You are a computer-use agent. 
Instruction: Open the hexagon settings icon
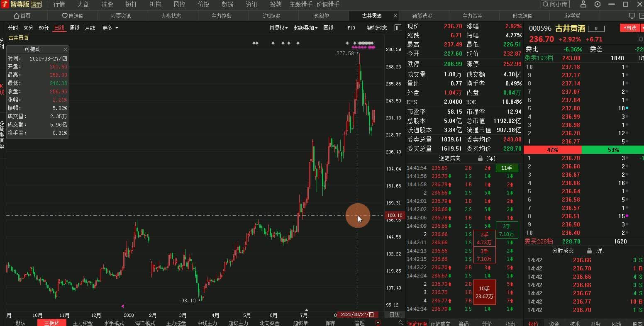click(x=598, y=4)
